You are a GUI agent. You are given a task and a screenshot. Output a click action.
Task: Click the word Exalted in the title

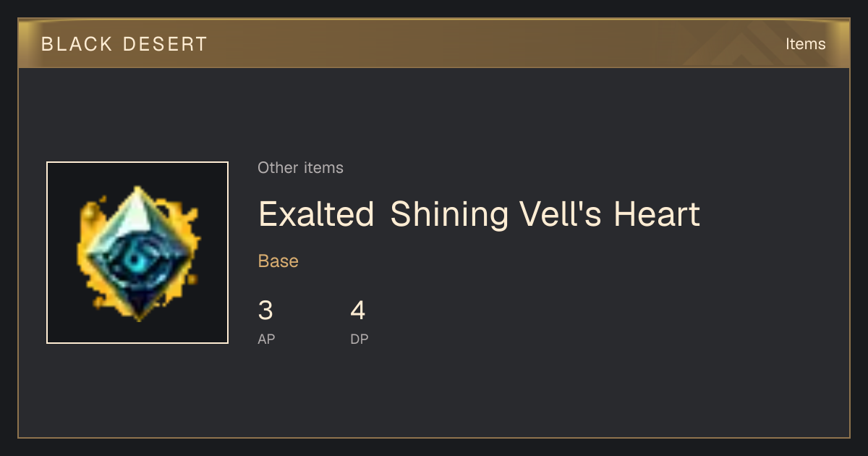pyautogui.click(x=316, y=214)
